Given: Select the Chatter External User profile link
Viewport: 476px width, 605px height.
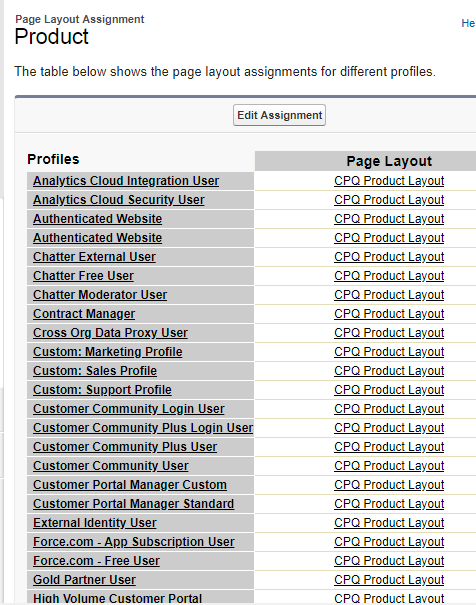Looking at the screenshot, I should 94,257.
